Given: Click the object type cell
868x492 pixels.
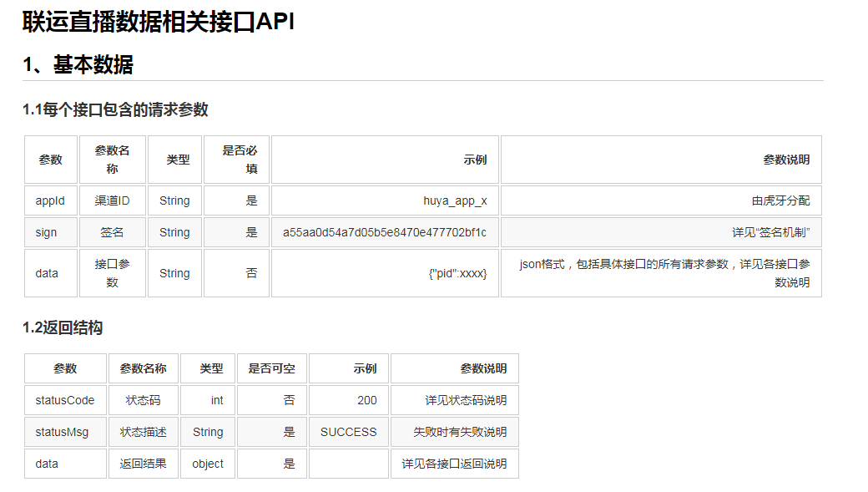Looking at the screenshot, I should (208, 464).
